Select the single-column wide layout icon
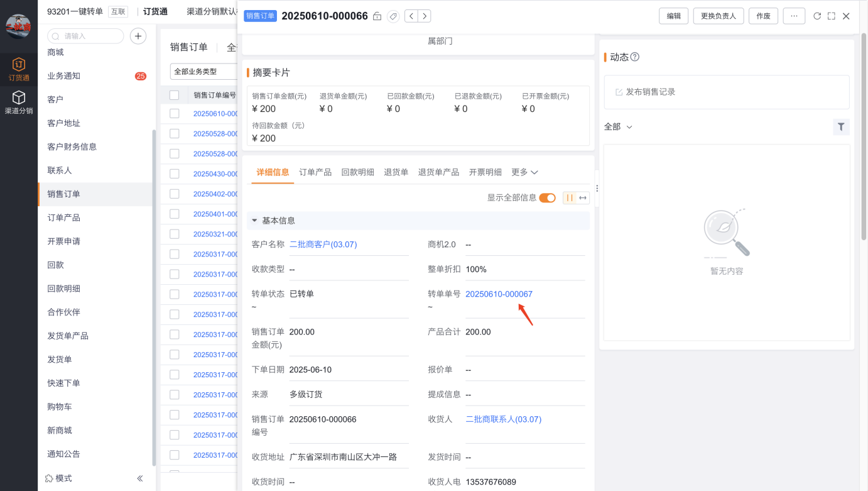 [583, 197]
